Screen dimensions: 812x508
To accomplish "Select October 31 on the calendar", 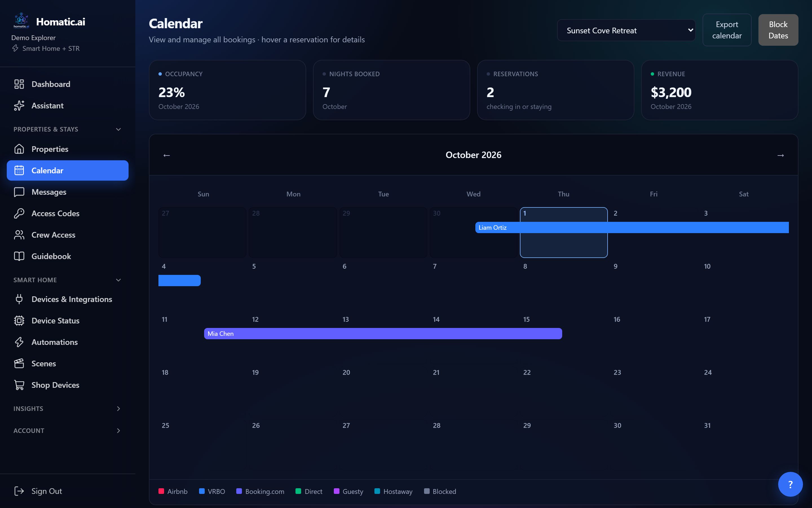I will point(745,445).
